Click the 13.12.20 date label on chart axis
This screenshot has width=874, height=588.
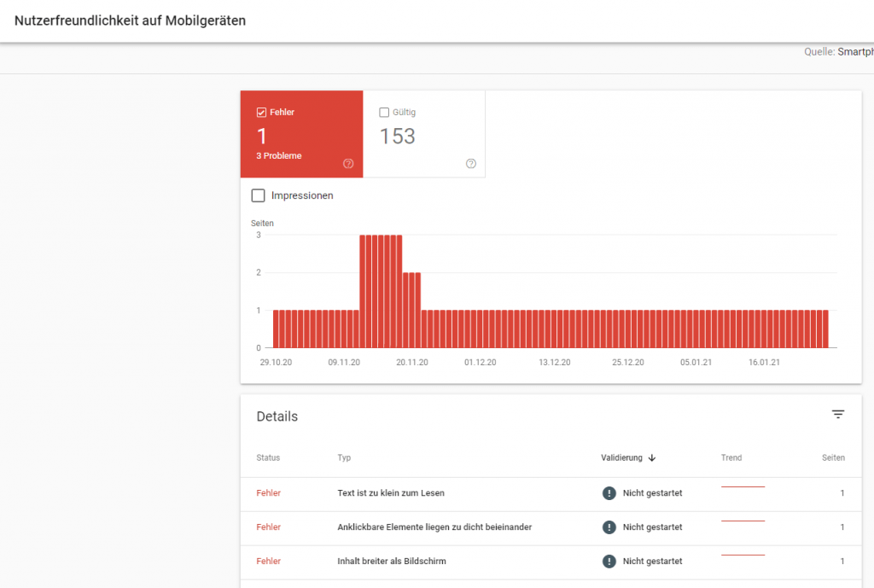[555, 363]
